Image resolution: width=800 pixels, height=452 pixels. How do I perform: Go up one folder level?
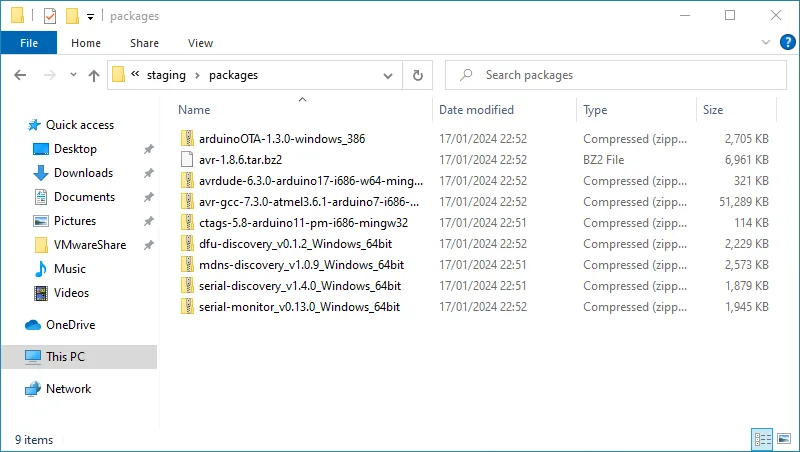point(94,76)
